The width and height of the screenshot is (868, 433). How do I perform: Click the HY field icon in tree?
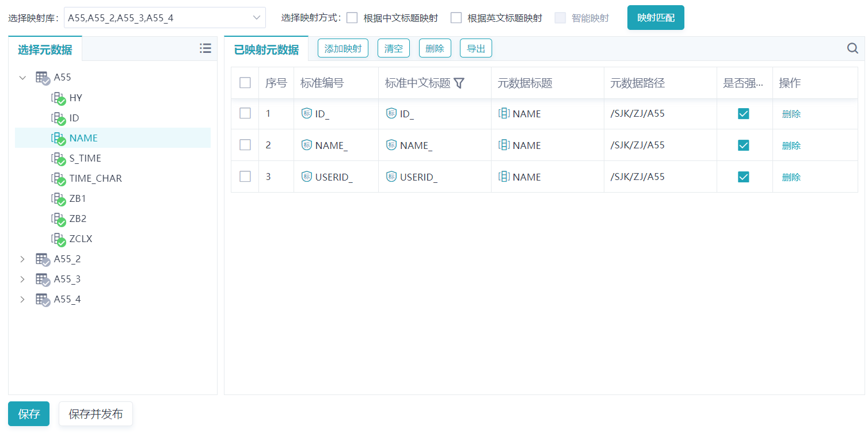(x=57, y=98)
